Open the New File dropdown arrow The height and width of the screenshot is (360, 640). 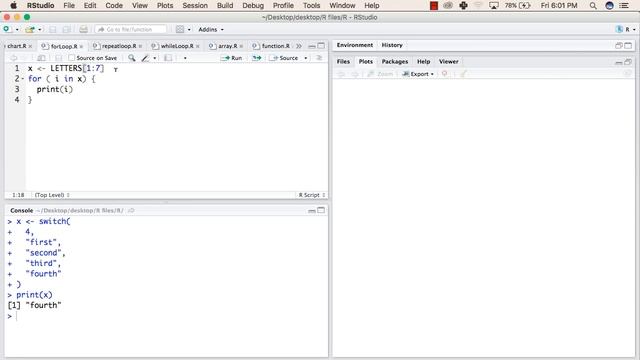[17, 30]
